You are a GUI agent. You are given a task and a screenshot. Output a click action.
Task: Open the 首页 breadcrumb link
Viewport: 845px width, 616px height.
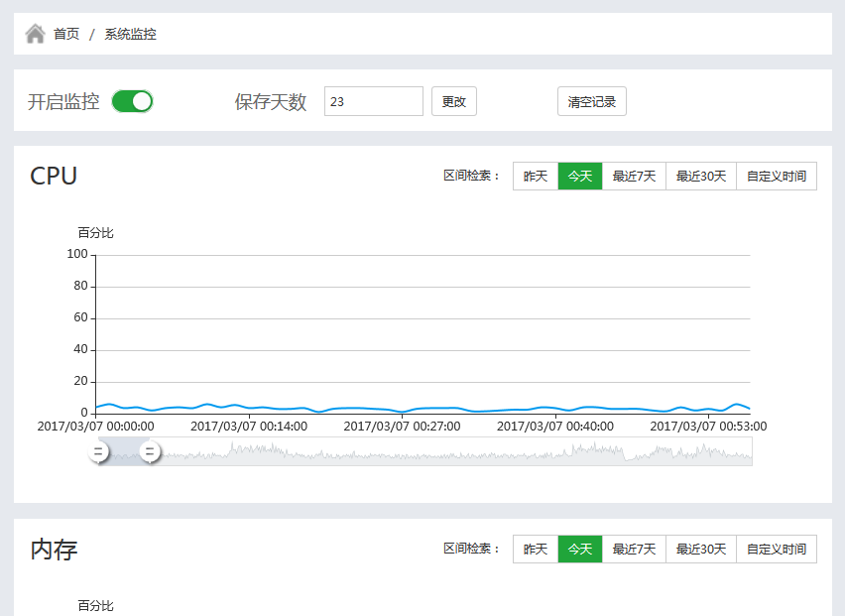tap(66, 34)
